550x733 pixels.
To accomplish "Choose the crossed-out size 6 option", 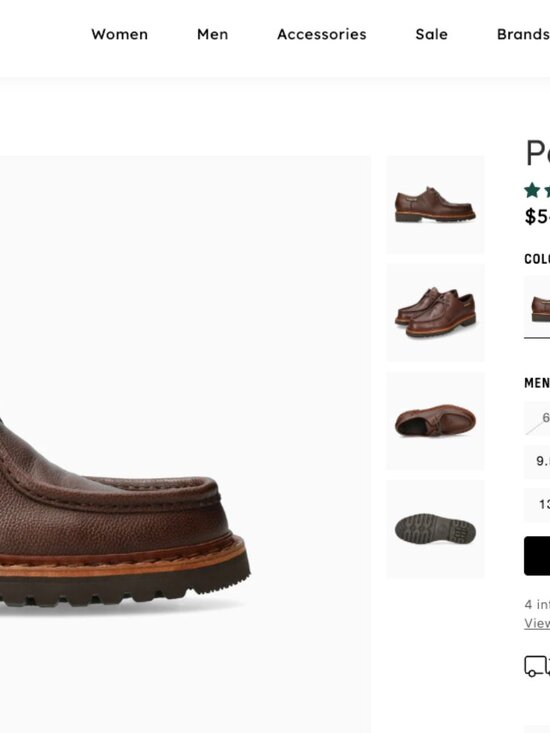I will click(537, 418).
